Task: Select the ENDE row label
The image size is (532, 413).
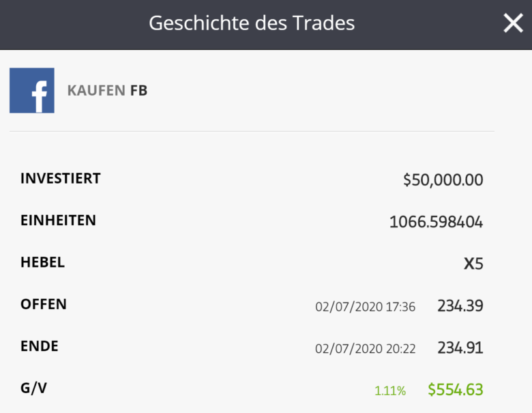Action: [x=40, y=345]
